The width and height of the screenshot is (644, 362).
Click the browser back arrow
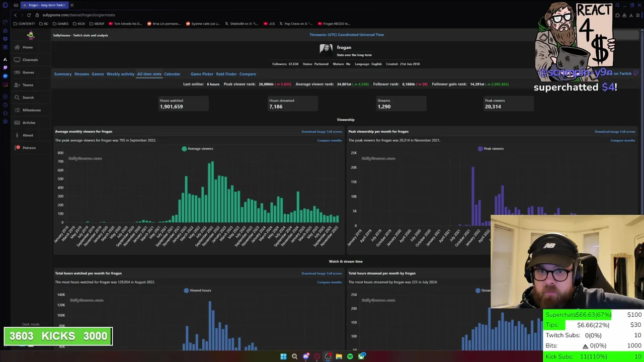pyautogui.click(x=16, y=15)
